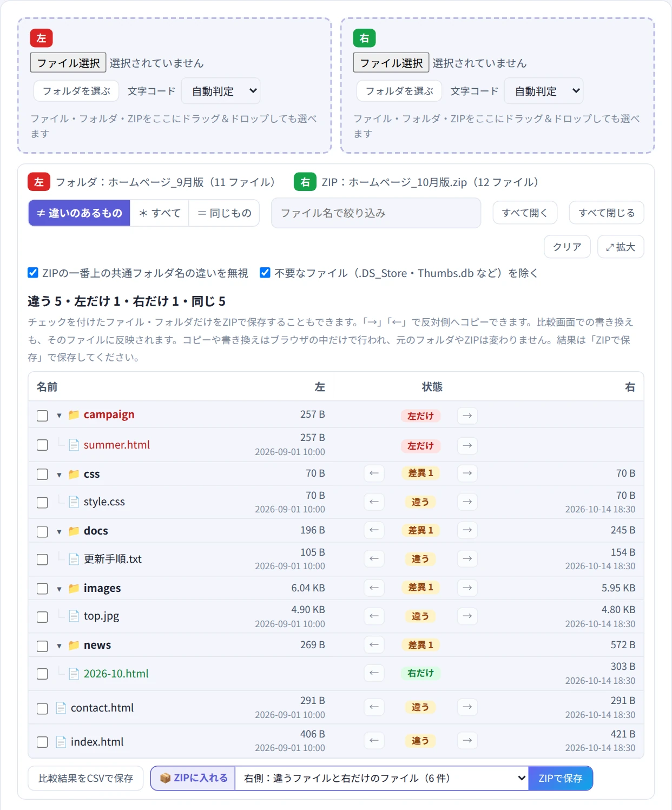Click the campaign folder icon
This screenshot has width=672, height=810.
click(x=74, y=415)
